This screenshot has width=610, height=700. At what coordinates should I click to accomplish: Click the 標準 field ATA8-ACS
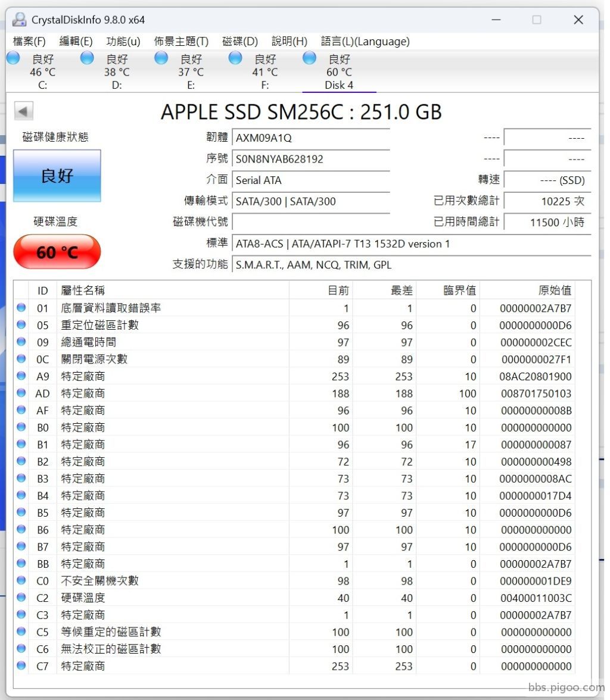pos(412,244)
